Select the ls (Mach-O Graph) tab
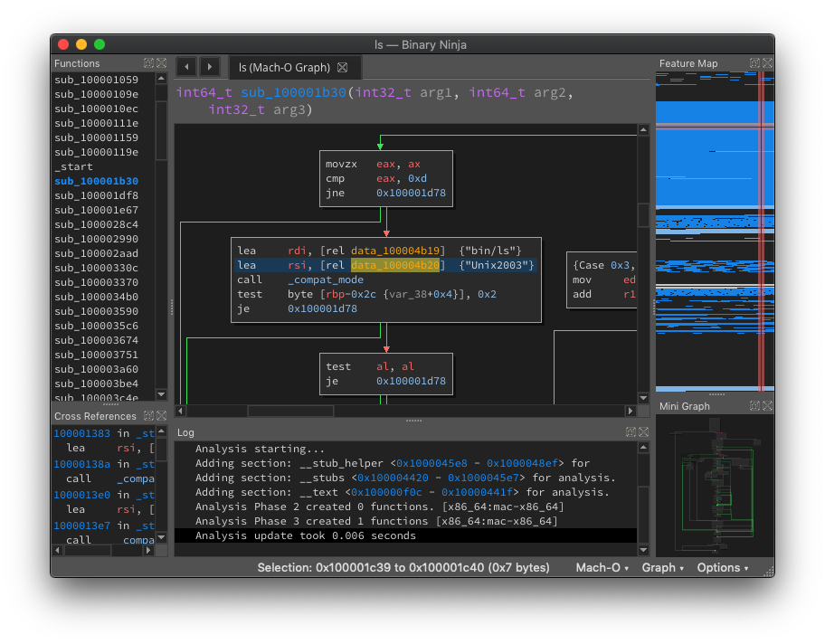This screenshot has width=825, height=644. 284,68
